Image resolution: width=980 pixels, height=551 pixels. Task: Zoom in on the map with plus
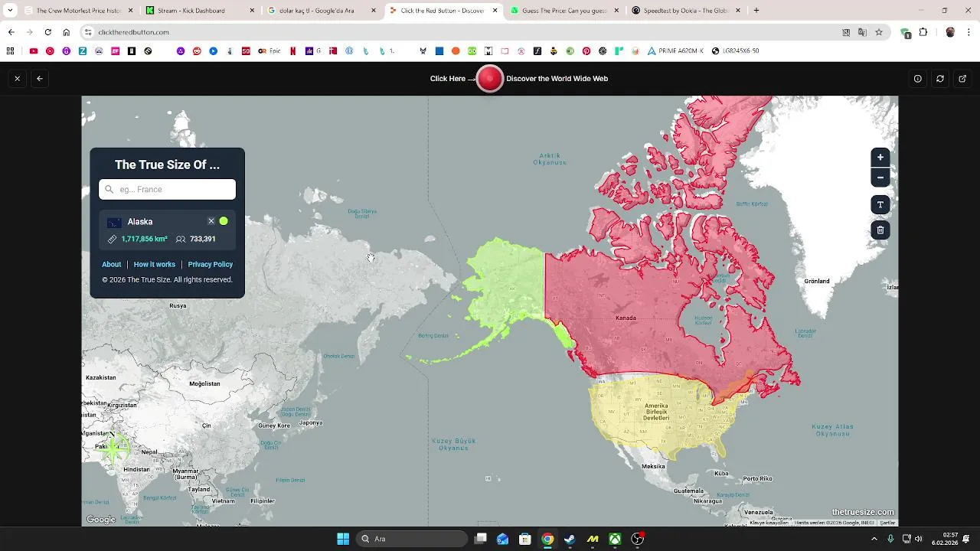(x=880, y=157)
